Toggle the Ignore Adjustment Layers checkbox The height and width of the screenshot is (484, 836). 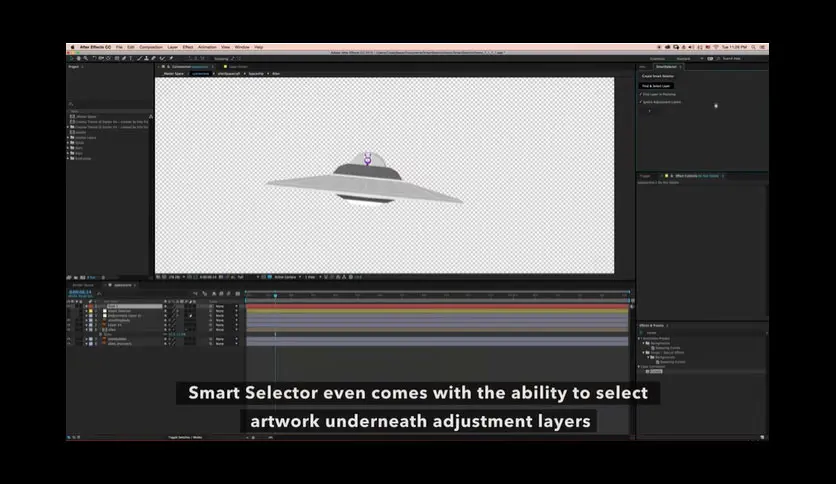[641, 102]
